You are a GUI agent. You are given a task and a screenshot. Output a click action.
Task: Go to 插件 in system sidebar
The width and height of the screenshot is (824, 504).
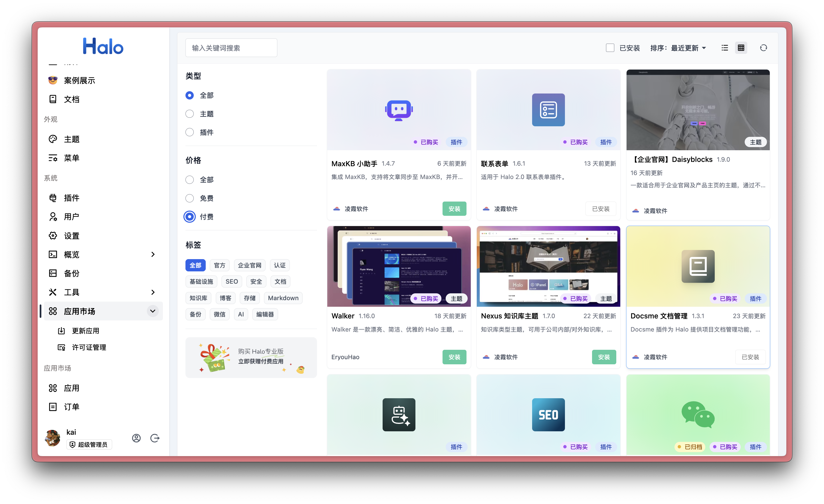(x=72, y=198)
